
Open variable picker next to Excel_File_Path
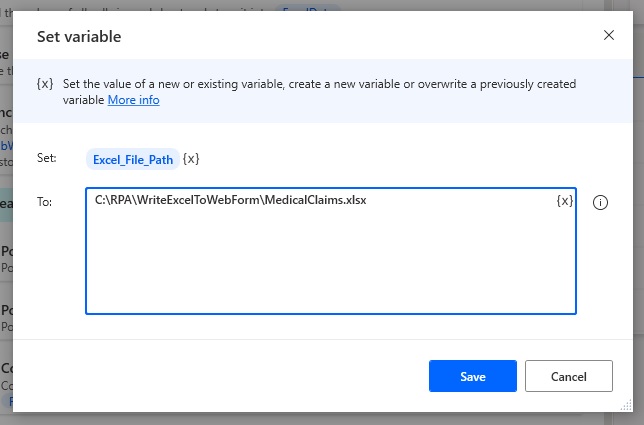[191, 159]
